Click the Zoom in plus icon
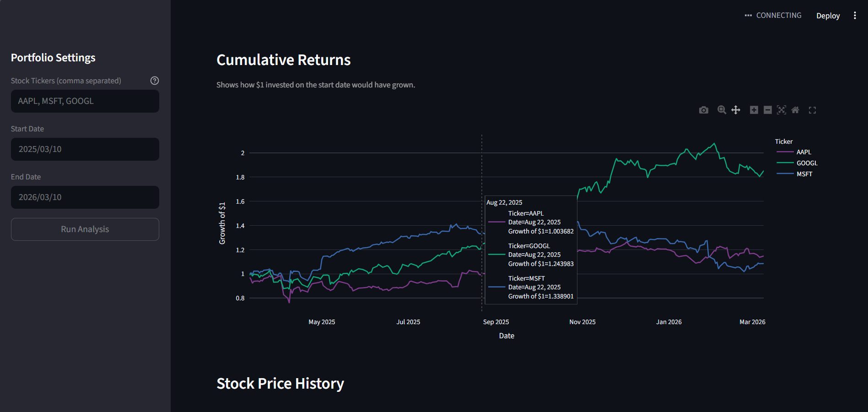 click(754, 110)
